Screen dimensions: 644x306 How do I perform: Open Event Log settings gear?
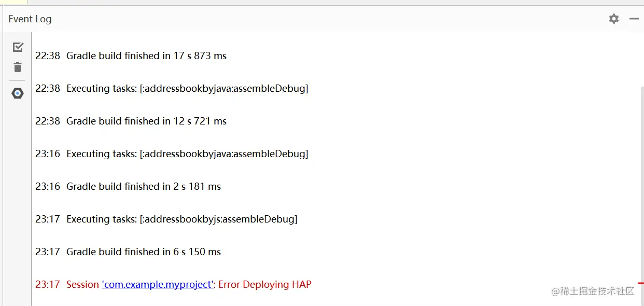pos(614,19)
